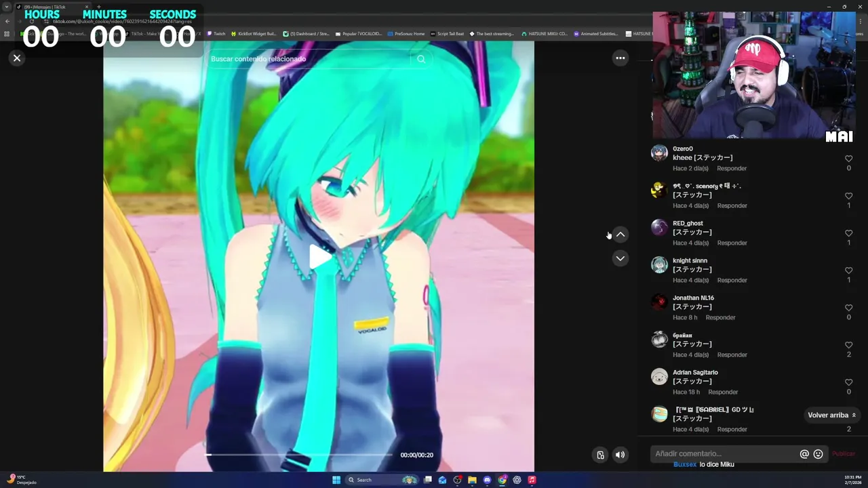Open the Script Tail Beat bookmark
Screen dimensions: 868x488
[x=448, y=34]
